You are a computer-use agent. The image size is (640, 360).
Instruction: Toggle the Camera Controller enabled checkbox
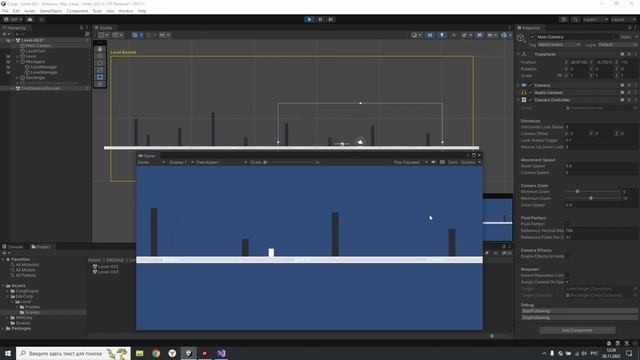530,100
